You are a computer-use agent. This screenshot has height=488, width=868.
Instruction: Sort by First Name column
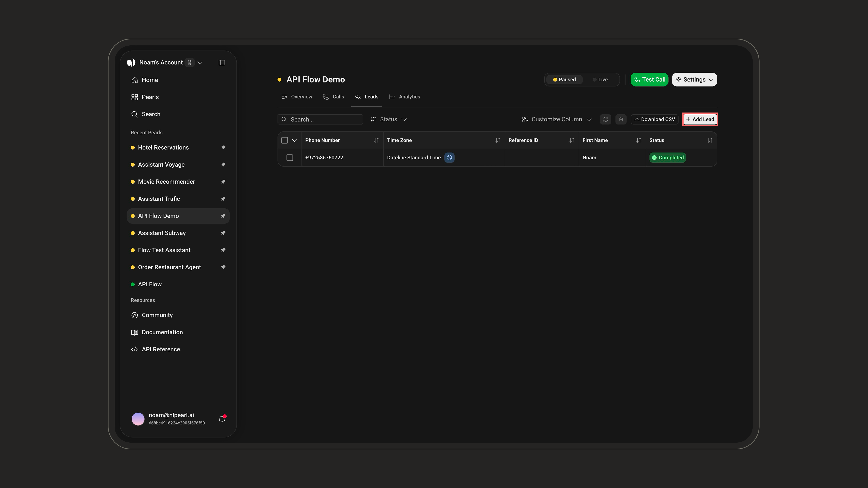638,140
